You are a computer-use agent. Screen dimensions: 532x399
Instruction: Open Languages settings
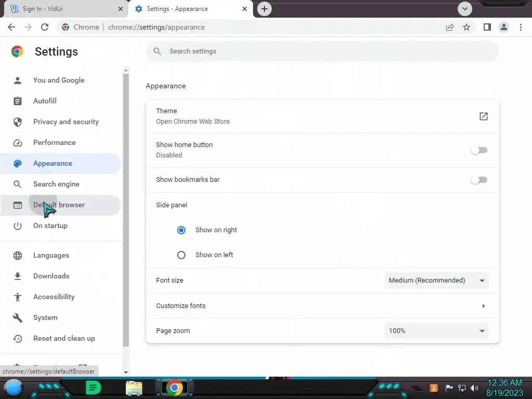click(x=61, y=256)
